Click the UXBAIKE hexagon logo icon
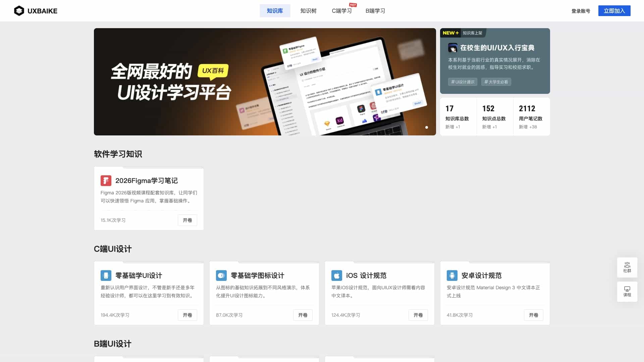The width and height of the screenshot is (644, 362). click(19, 11)
